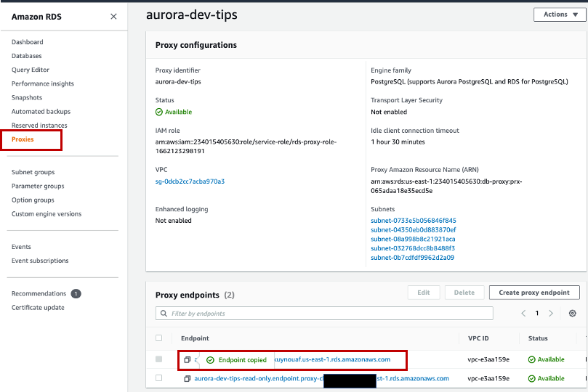Click the green Available status check icon under Status

159,112
